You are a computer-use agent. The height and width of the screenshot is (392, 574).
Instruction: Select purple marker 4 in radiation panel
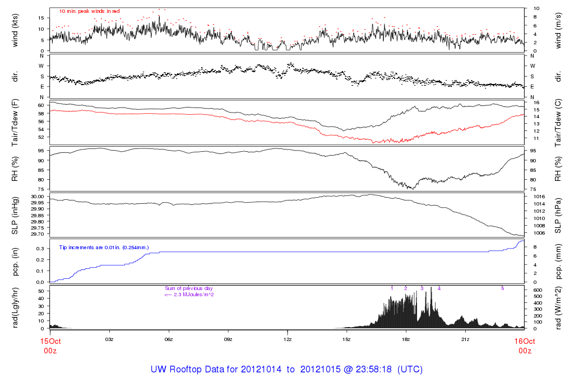click(439, 288)
